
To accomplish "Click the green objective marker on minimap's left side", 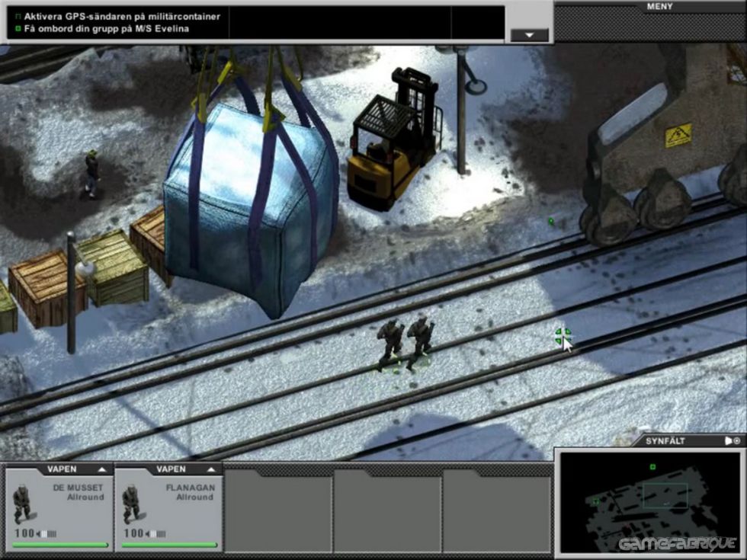I will click(595, 501).
